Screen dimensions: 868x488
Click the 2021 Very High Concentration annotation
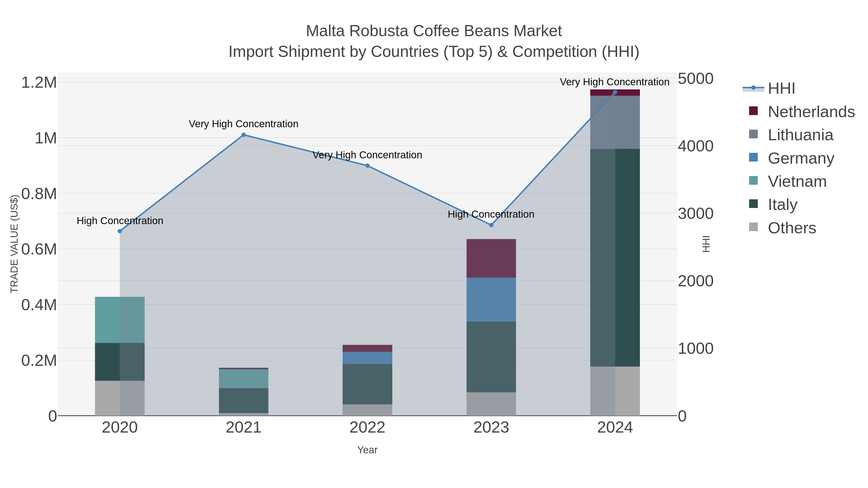(244, 124)
